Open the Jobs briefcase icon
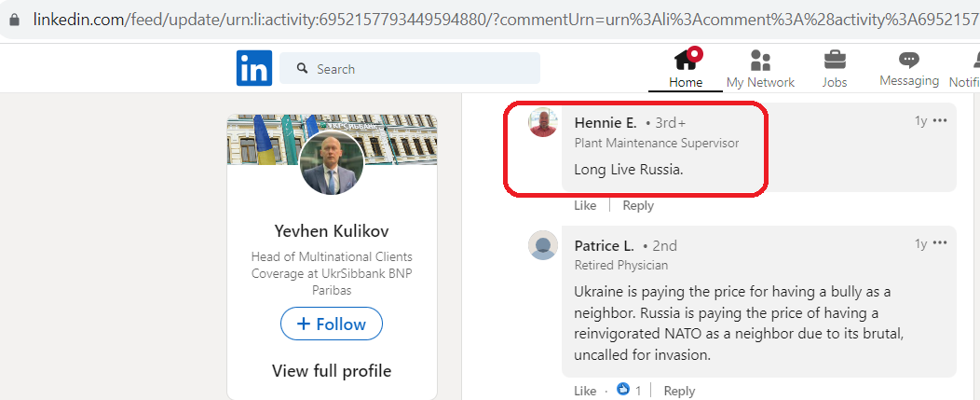 coord(835,60)
